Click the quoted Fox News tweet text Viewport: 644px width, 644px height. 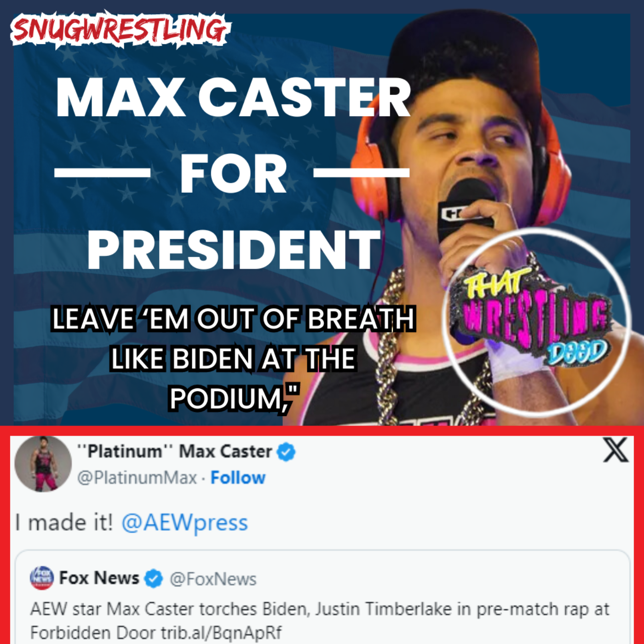[x=319, y=621]
